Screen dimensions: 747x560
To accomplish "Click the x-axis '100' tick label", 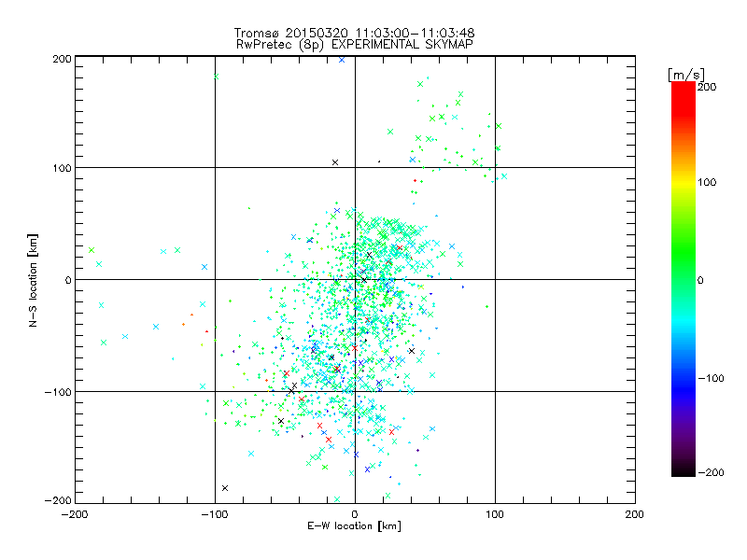I will coord(495,514).
